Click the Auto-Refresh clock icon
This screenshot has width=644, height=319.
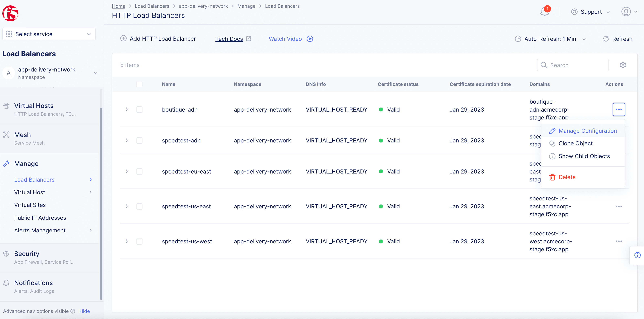pos(518,39)
